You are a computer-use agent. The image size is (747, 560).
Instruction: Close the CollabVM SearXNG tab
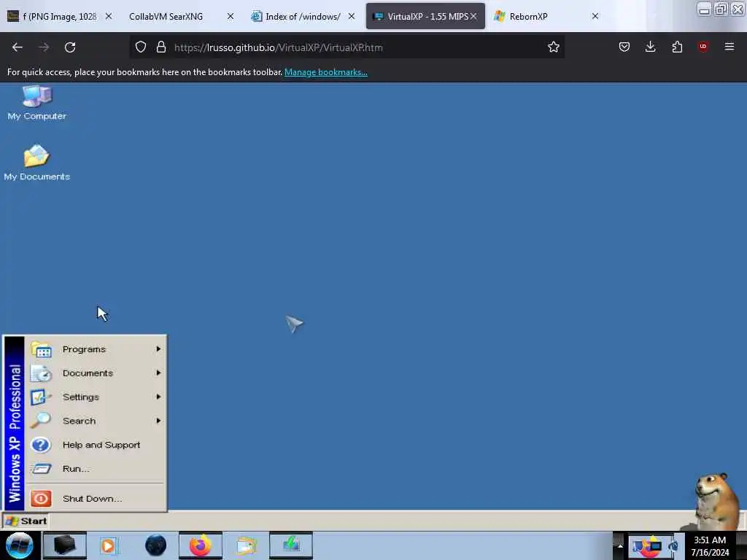(x=230, y=16)
